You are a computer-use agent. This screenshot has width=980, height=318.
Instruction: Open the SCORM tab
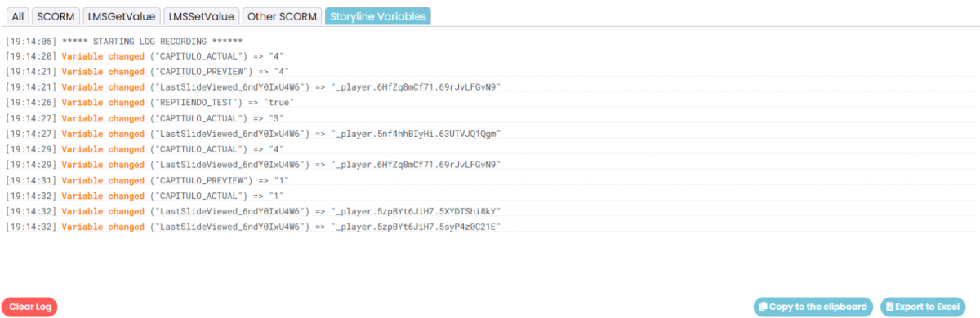click(56, 16)
